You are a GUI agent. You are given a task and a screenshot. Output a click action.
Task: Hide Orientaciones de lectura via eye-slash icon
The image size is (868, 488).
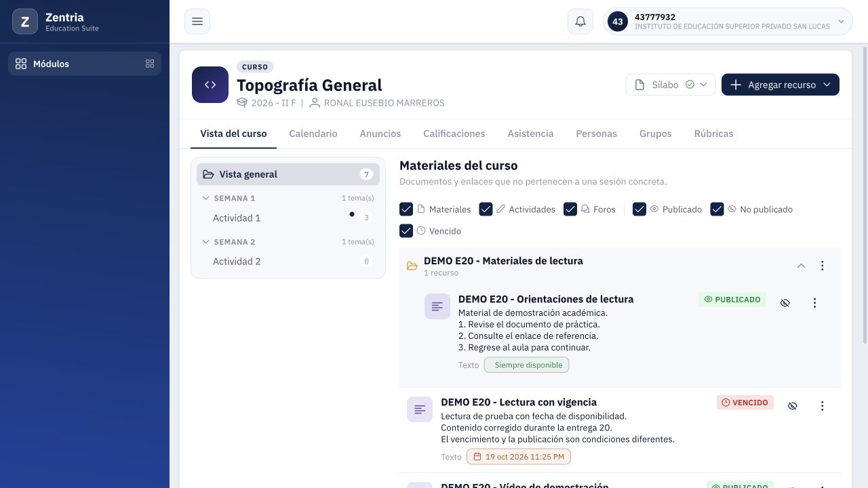(x=785, y=303)
